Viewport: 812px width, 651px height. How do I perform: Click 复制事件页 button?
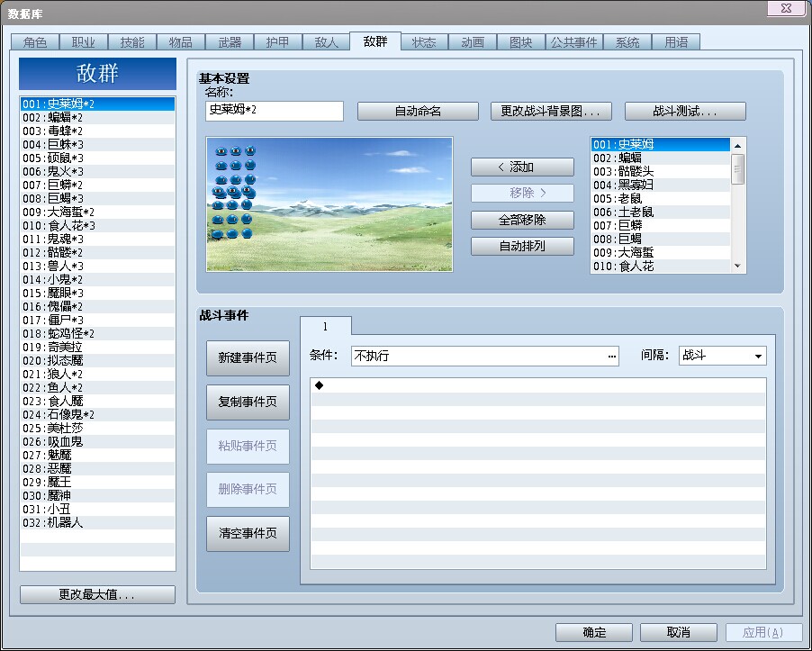coord(248,402)
